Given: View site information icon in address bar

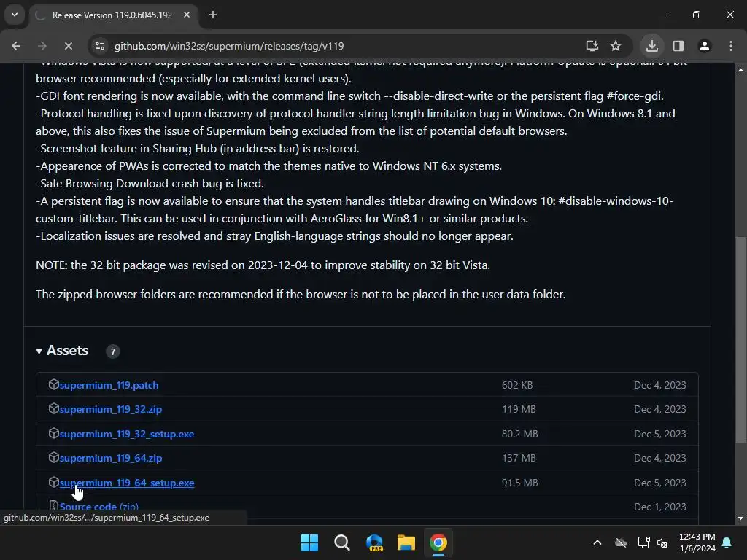Looking at the screenshot, I should click(100, 46).
